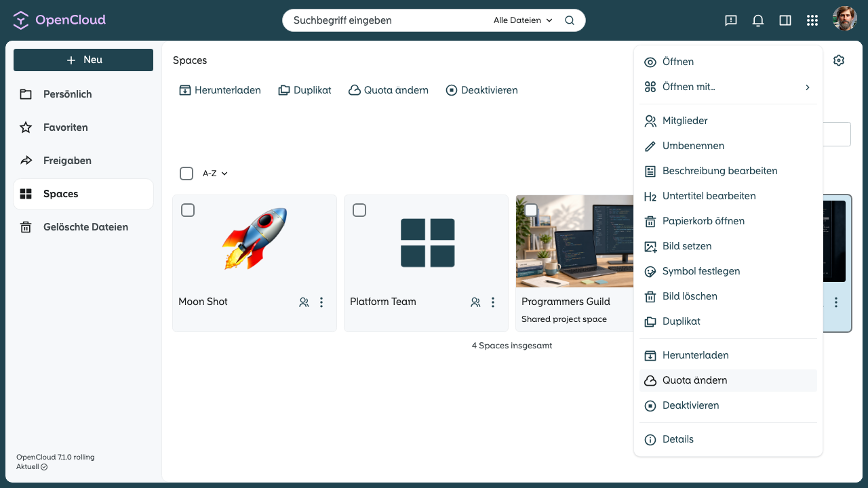Go to Persönlich in sidebar
This screenshot has height=488, width=868.
(83, 94)
